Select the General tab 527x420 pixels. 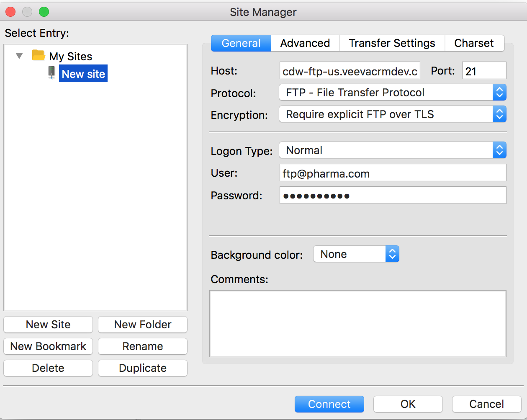tap(241, 43)
